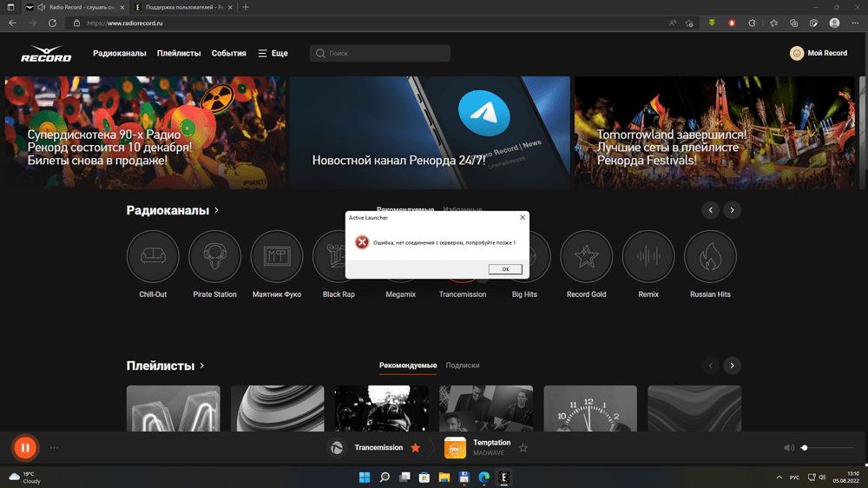Screen dimensions: 868x488
Task: Open the three-dots player options menu
Action: pos(55,448)
